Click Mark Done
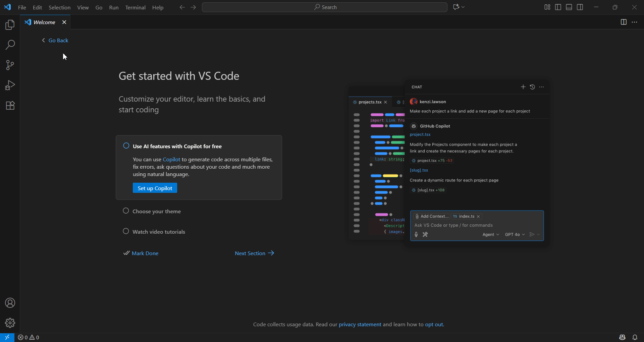 [x=141, y=253]
